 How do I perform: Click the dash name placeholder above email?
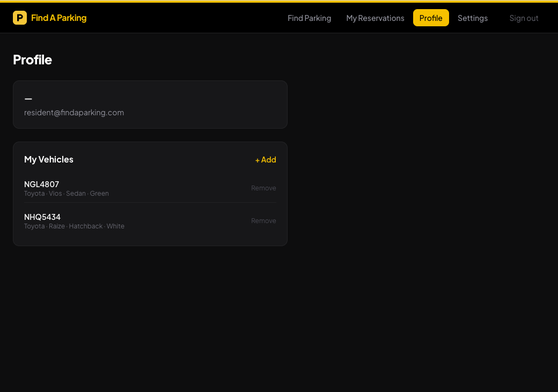pos(28,99)
